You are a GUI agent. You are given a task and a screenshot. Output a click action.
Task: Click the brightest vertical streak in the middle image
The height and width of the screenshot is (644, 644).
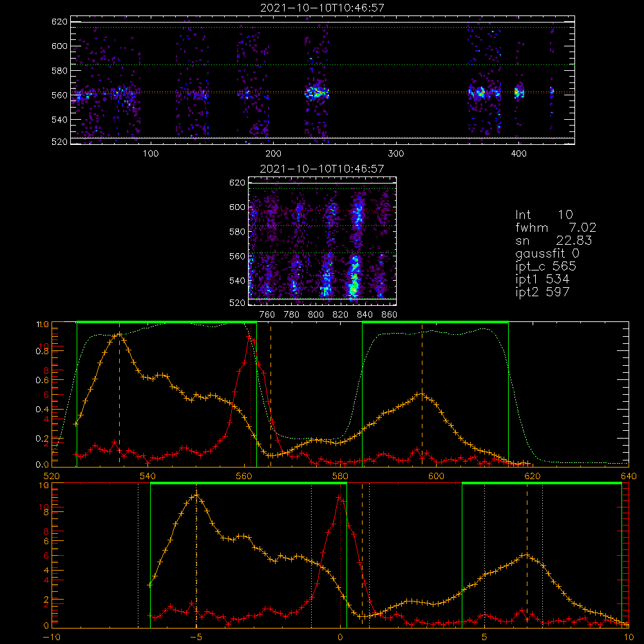click(x=354, y=275)
